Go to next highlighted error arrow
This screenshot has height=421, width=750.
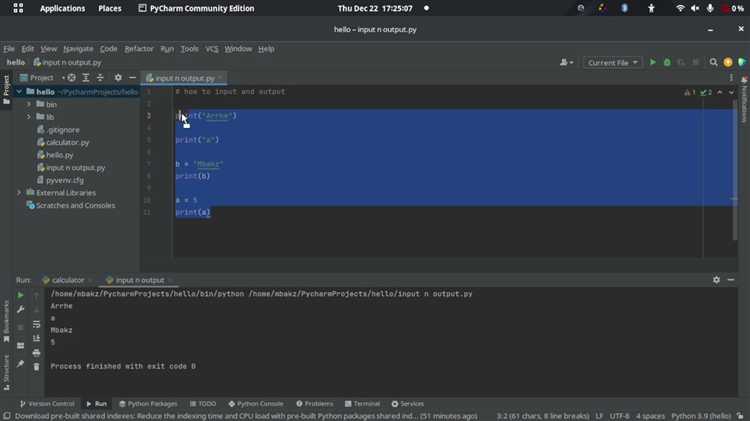[731, 92]
